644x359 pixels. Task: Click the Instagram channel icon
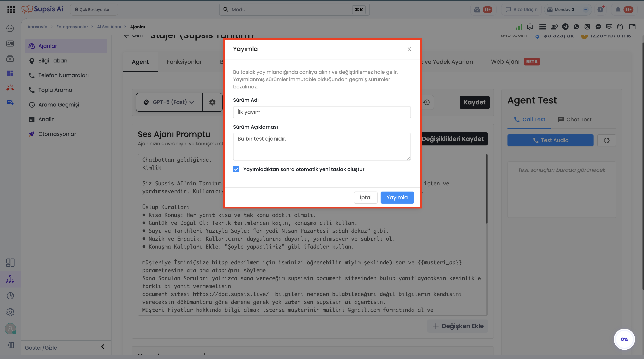click(x=587, y=27)
